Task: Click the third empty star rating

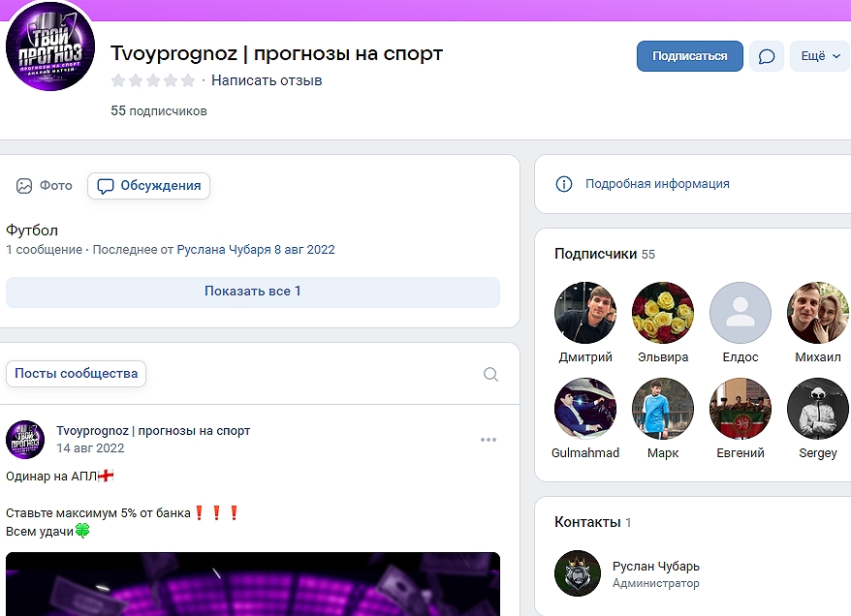Action: (155, 80)
